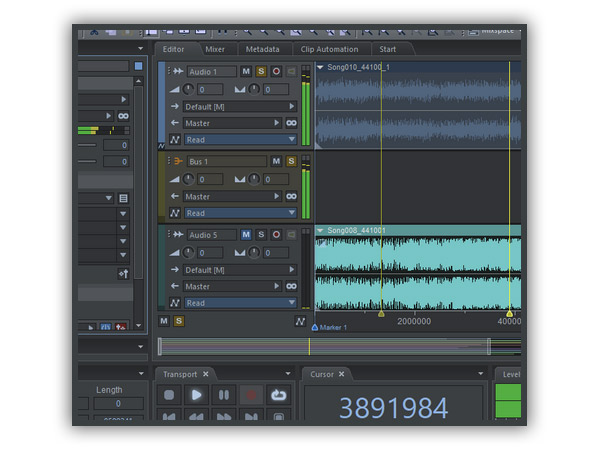This screenshot has height=450, width=600.
Task: Mute the Audio 1 track
Action: 246,71
